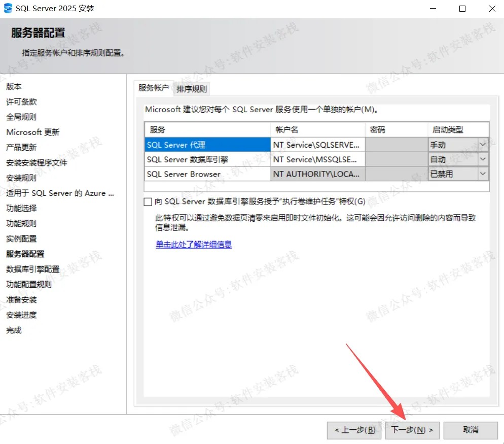Select the SQL Server 数据库引擎 service cell
This screenshot has height=444, width=504.
[208, 159]
